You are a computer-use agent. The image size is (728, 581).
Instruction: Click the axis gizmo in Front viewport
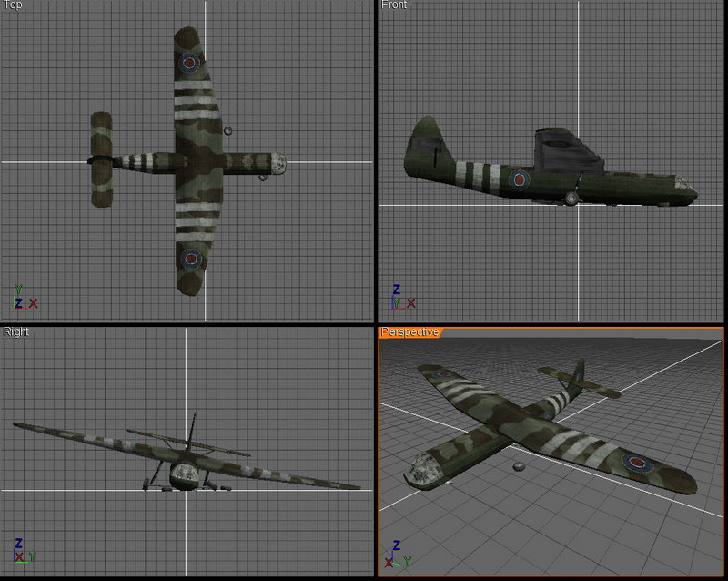[403, 298]
